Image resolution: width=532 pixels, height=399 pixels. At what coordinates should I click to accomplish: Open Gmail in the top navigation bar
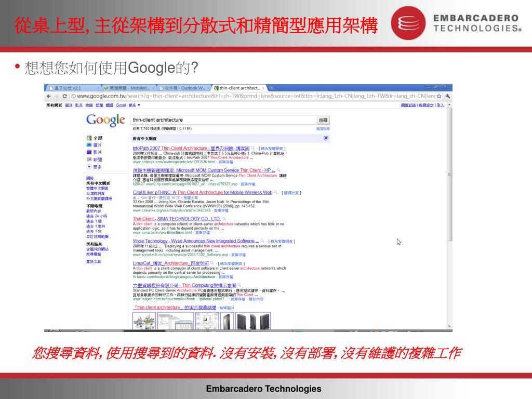pos(121,105)
